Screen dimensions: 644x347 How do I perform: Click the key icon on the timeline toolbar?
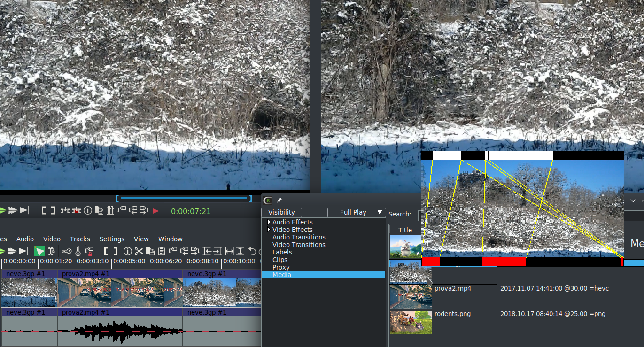click(65, 251)
